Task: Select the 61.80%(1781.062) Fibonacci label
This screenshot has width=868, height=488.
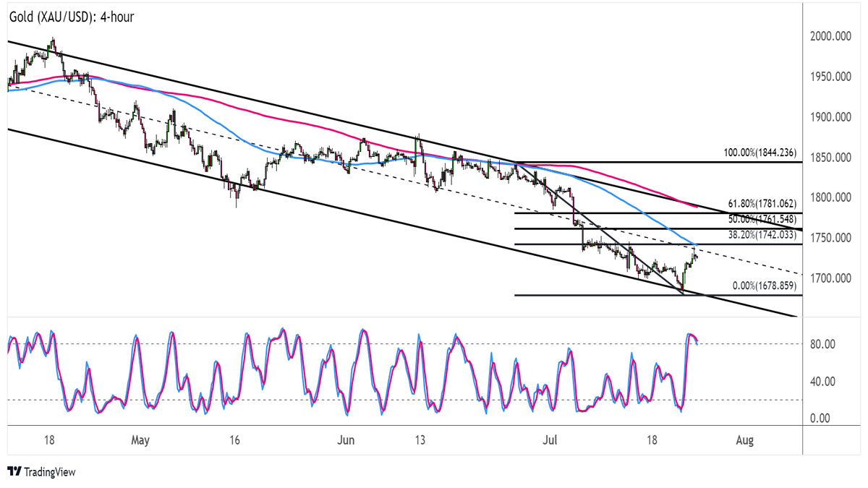Action: click(762, 204)
